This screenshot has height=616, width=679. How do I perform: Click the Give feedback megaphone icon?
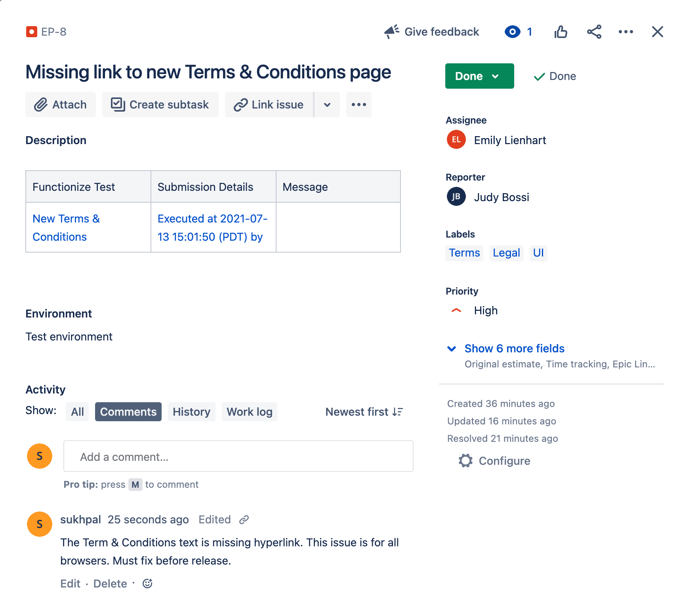[x=391, y=32]
